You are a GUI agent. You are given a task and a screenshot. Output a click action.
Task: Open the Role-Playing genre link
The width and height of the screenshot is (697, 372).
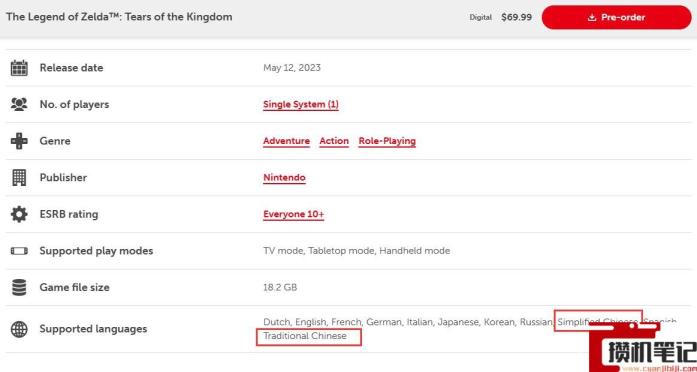(x=387, y=141)
